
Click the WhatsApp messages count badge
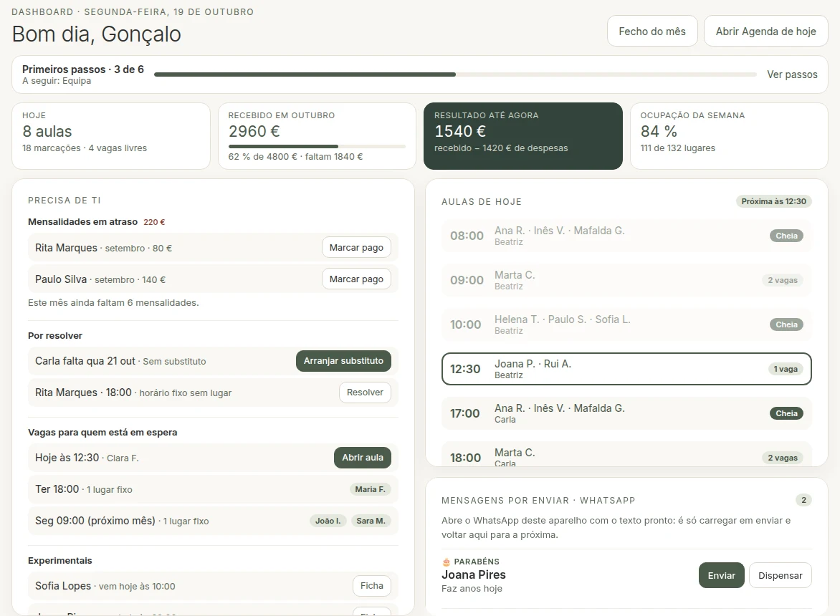[x=803, y=500]
